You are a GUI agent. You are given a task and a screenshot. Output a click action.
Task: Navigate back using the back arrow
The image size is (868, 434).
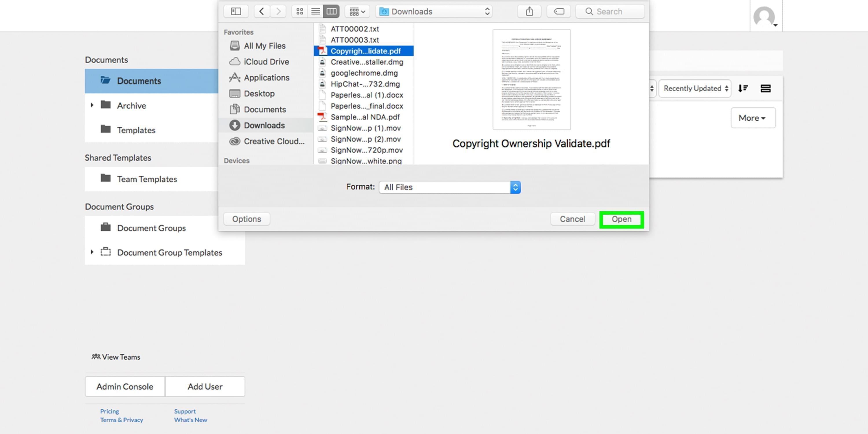(x=262, y=11)
